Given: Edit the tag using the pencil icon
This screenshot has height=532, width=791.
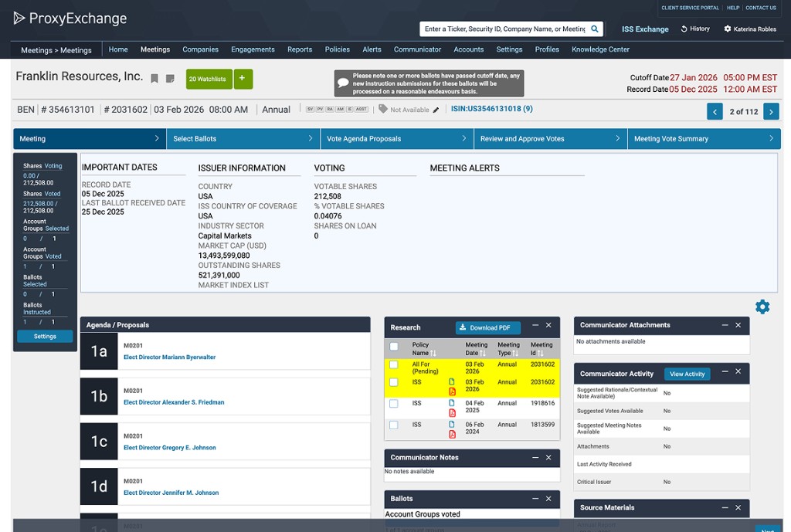Looking at the screenshot, I should coord(436,110).
